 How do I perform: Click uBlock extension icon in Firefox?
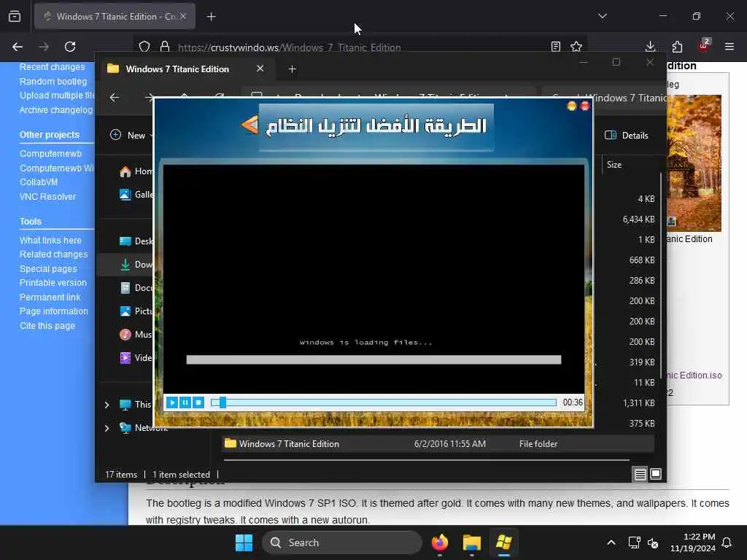[704, 46]
